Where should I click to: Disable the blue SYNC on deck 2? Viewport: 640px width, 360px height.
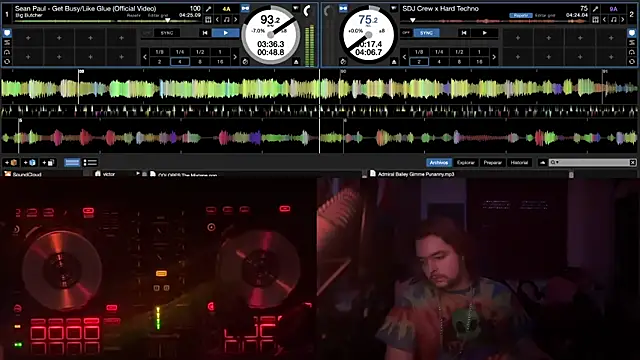[x=427, y=33]
